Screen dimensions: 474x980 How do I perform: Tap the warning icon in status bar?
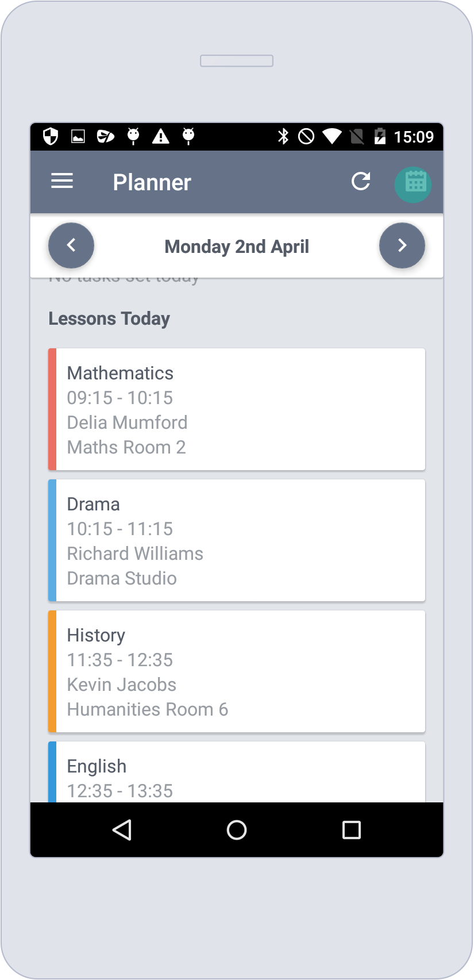161,136
